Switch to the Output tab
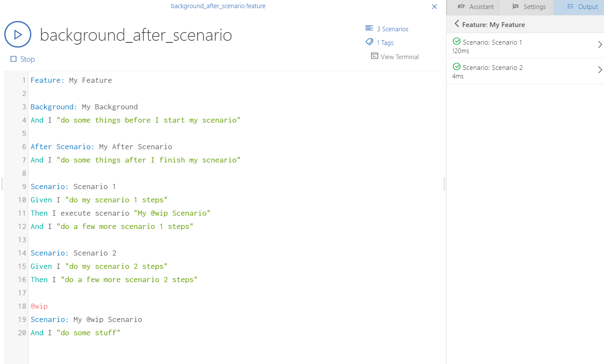 click(579, 7)
